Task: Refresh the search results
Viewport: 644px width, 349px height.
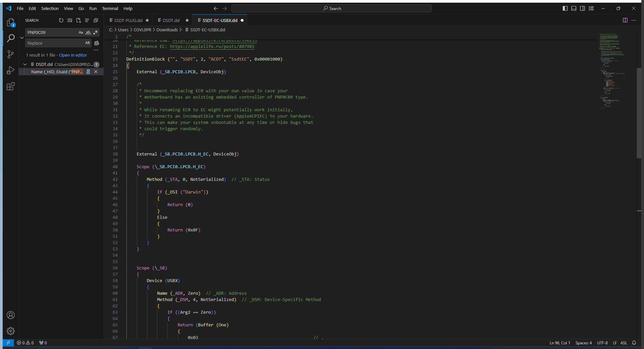Action: tap(61, 20)
